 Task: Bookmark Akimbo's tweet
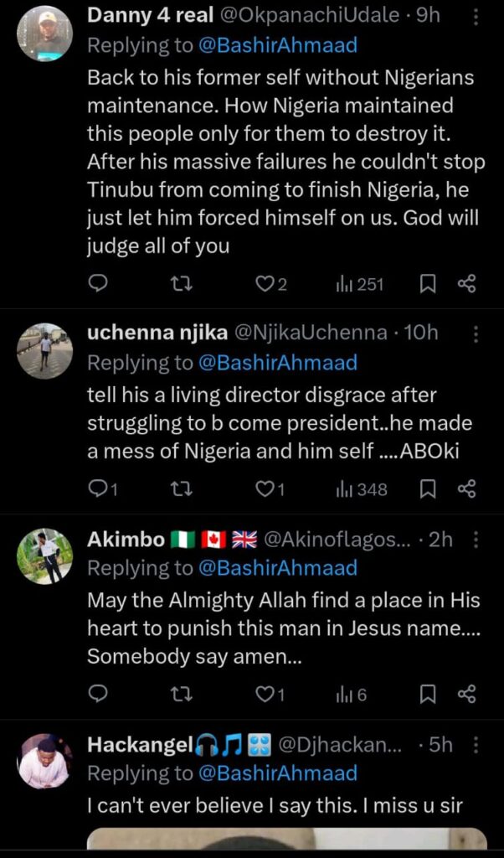coord(427,694)
